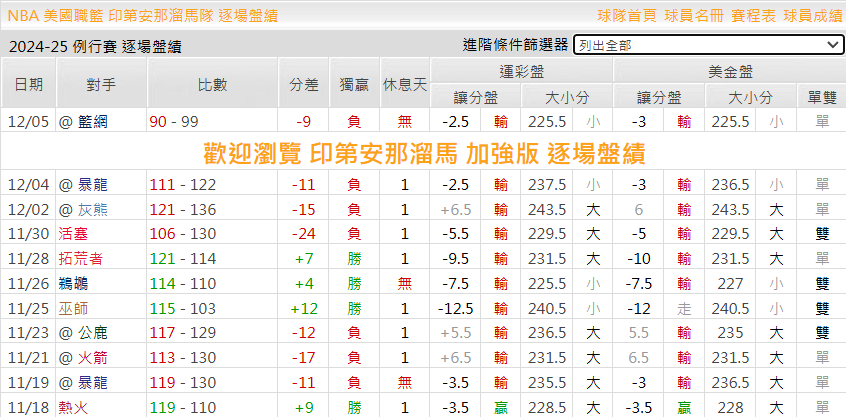Click the 對手 column header

pyautogui.click(x=101, y=84)
